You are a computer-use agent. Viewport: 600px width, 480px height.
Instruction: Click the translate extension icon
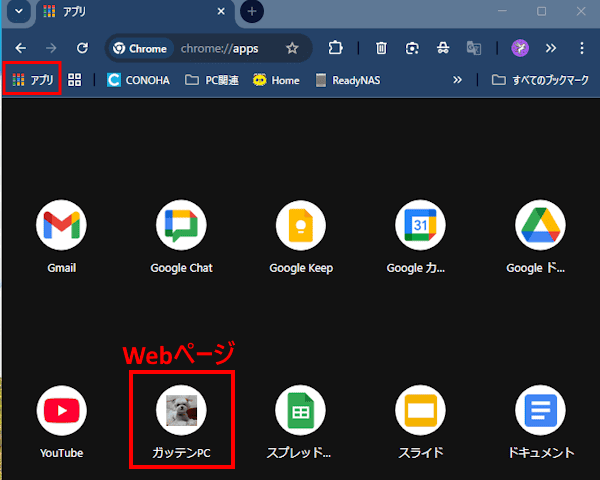point(474,48)
